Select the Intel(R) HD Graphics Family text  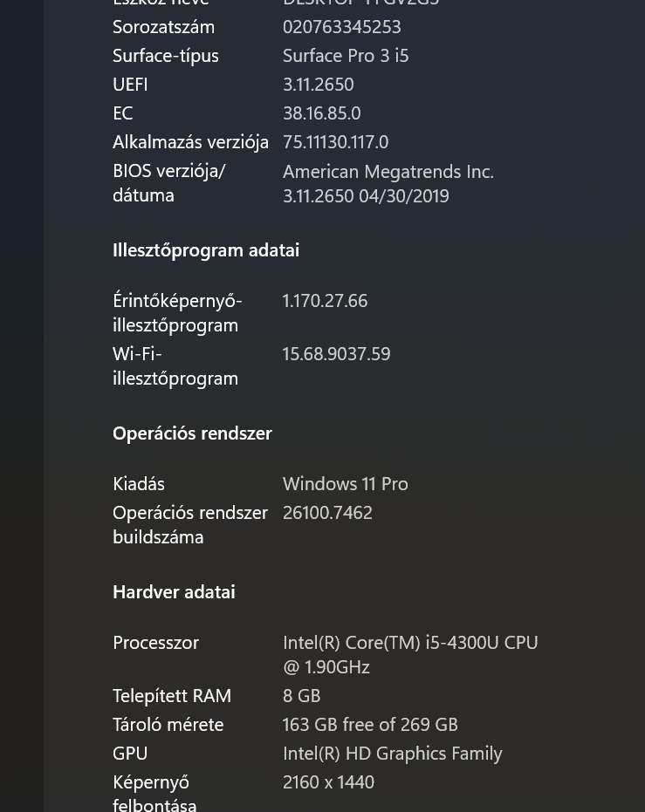(x=392, y=754)
